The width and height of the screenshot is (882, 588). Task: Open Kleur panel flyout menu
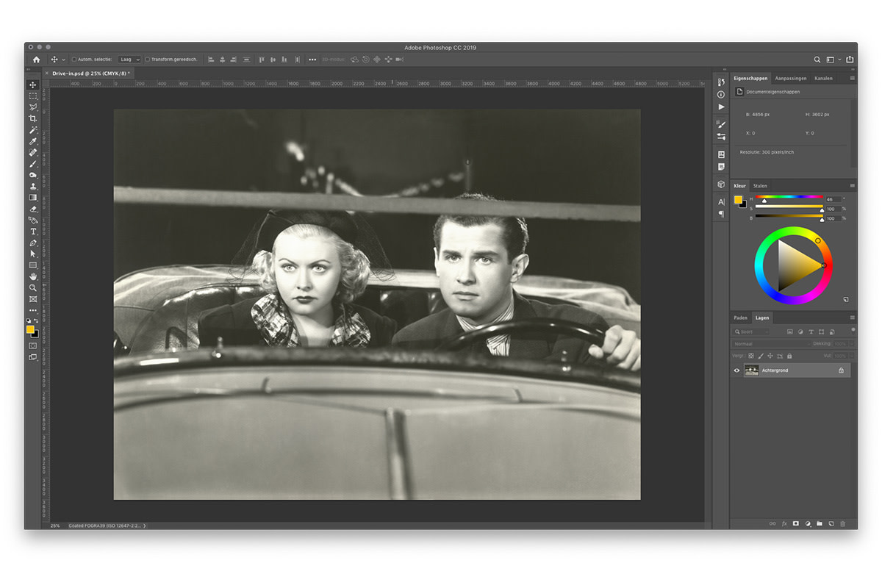[853, 186]
